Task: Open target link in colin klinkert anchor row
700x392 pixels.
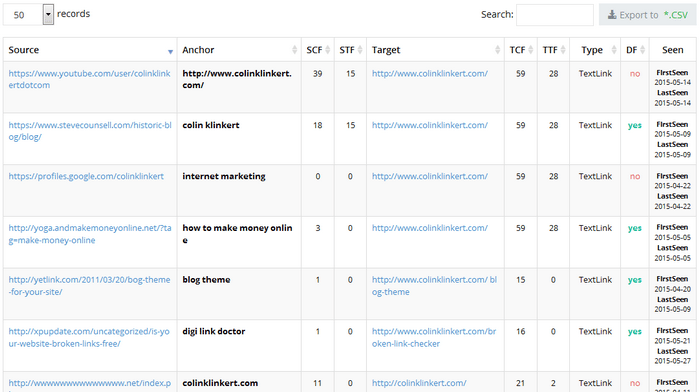Action: click(x=430, y=125)
